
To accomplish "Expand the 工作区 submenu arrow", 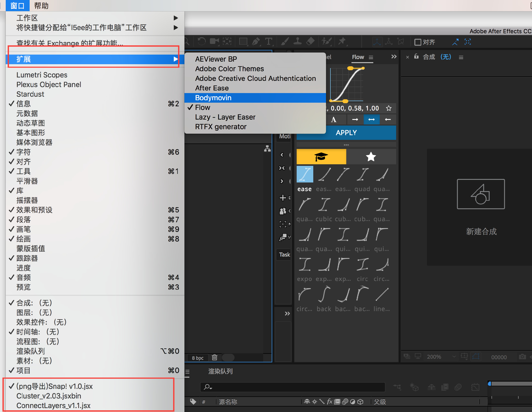I will (176, 18).
